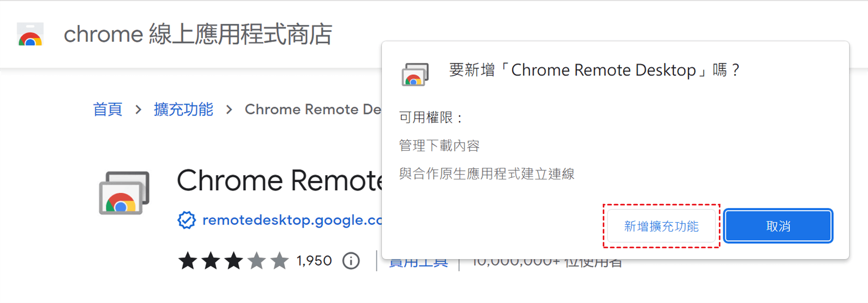Image resolution: width=868 pixels, height=303 pixels.
Task: Click the Chrome Remote Desktop breadcrumb text
Action: (x=313, y=109)
